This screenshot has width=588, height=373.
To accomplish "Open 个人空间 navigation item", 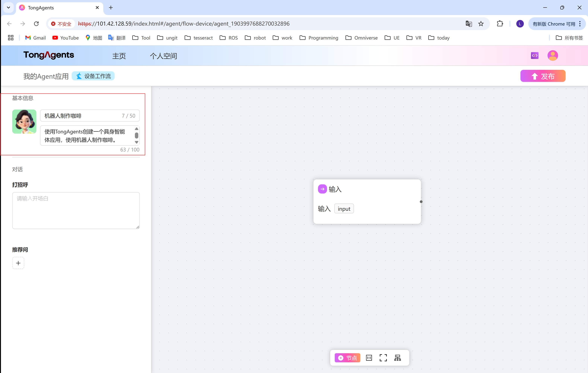I will pyautogui.click(x=163, y=56).
